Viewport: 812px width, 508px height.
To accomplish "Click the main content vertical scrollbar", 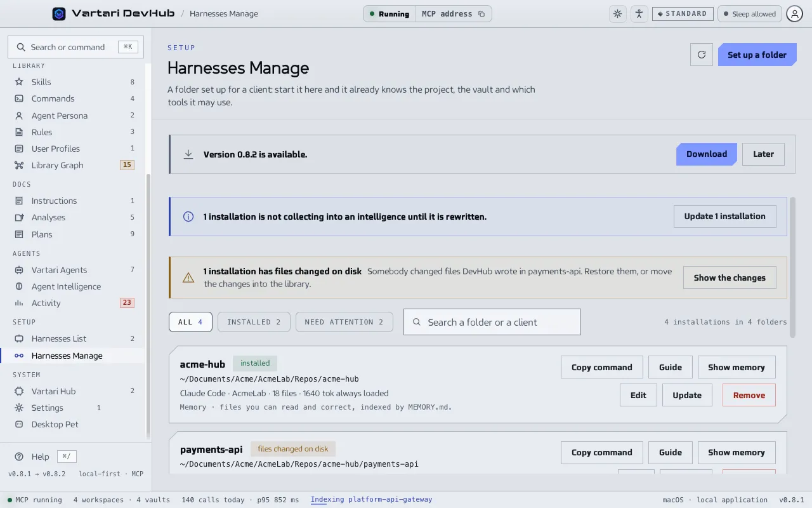I will tap(792, 267).
